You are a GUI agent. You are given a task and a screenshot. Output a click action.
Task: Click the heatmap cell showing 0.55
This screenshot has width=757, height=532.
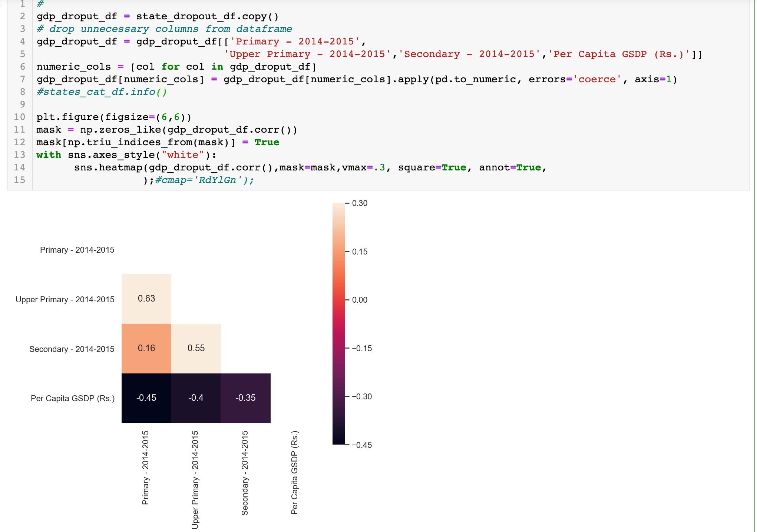pyautogui.click(x=196, y=348)
